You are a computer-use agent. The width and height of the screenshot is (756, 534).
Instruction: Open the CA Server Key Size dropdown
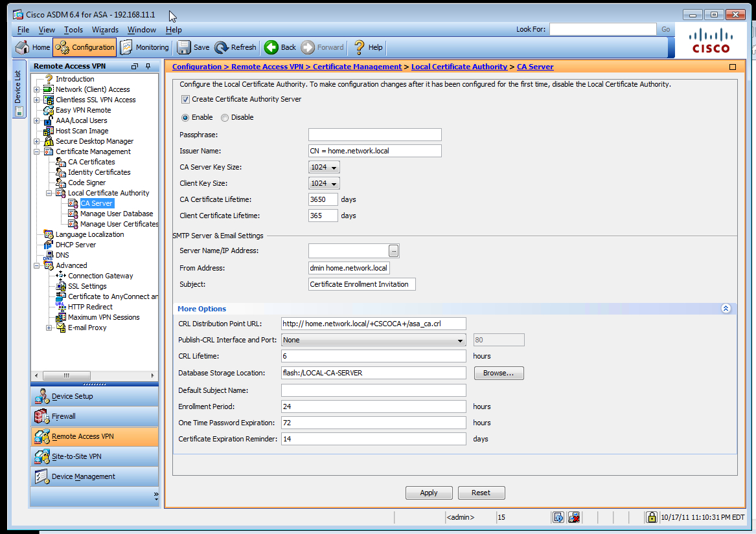324,167
